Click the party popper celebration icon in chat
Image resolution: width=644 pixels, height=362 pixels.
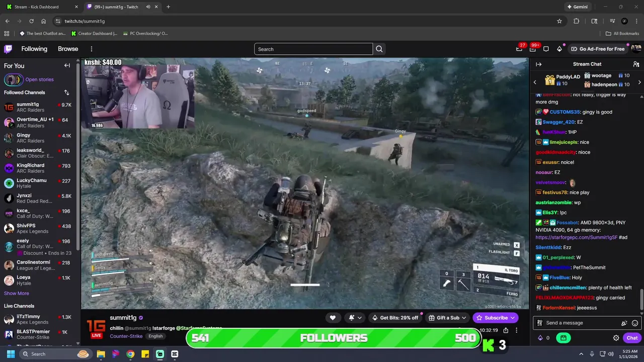(624, 323)
